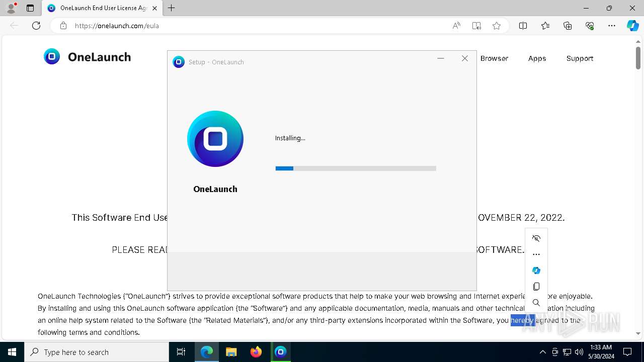Switch to OneLaunch setup taskbar icon
This screenshot has height=362, width=644.
click(281, 352)
